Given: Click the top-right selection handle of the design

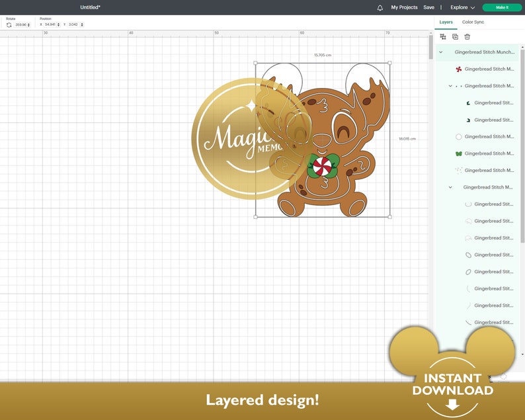Looking at the screenshot, I should [x=389, y=63].
